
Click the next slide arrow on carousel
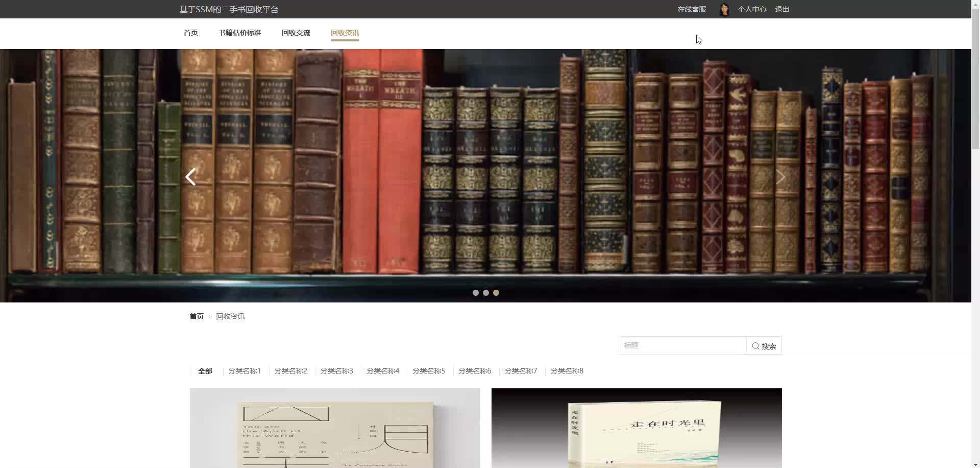click(x=780, y=177)
